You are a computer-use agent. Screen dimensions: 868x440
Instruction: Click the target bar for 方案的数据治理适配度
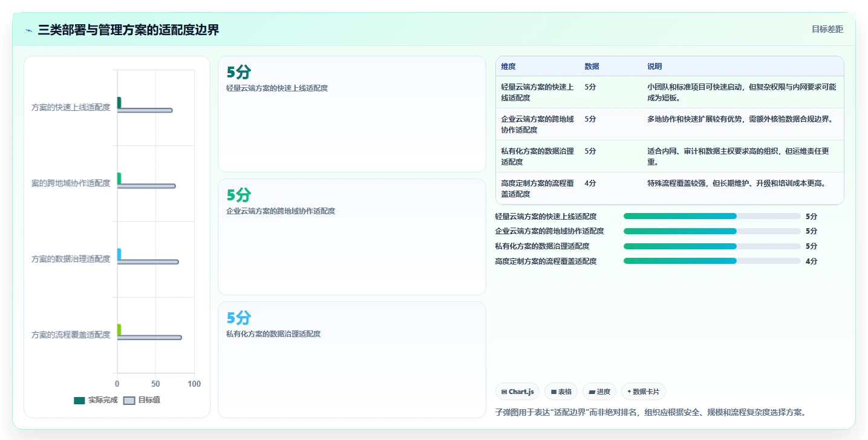148,261
